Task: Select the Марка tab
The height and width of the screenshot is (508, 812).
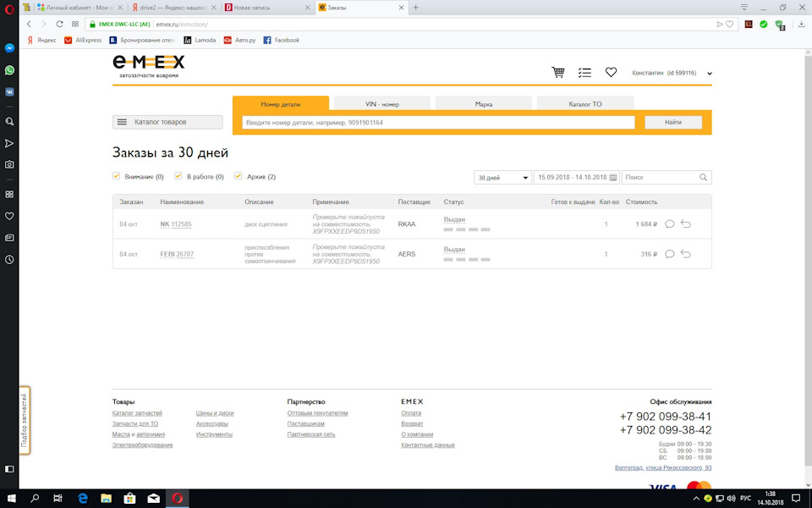Action: click(x=484, y=103)
